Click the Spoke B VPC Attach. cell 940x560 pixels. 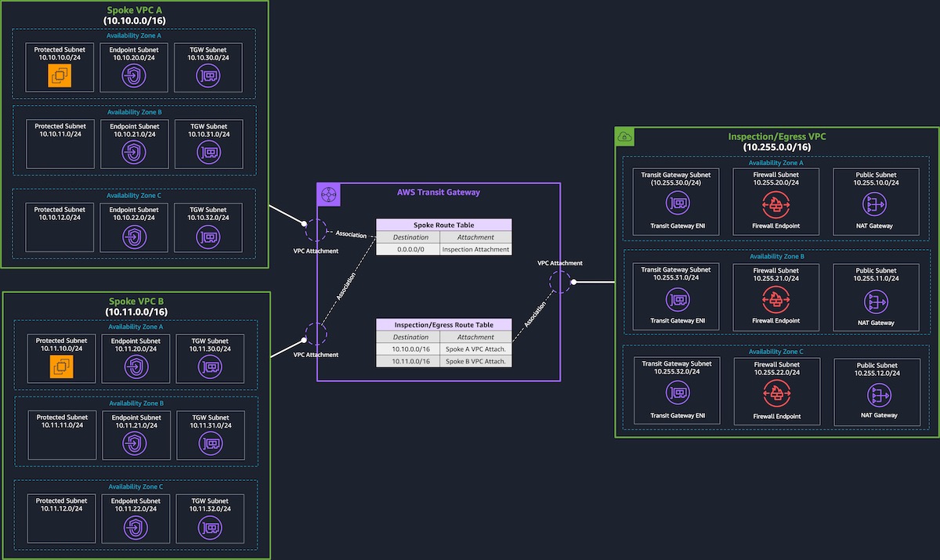pos(475,360)
